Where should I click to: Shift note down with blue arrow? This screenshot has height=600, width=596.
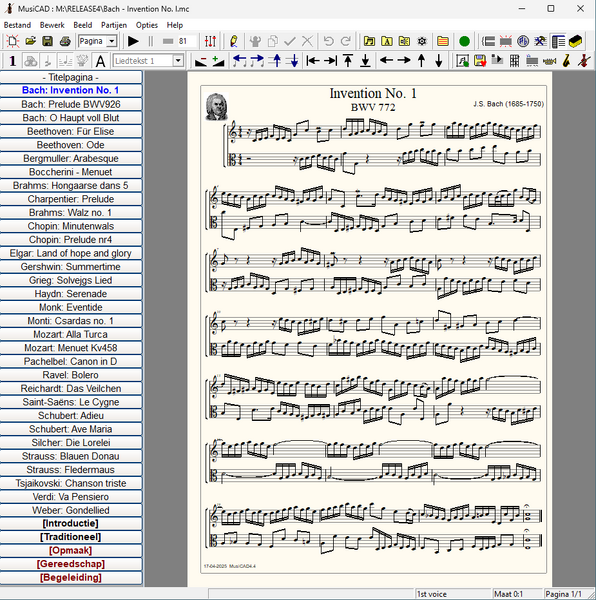pyautogui.click(x=293, y=60)
